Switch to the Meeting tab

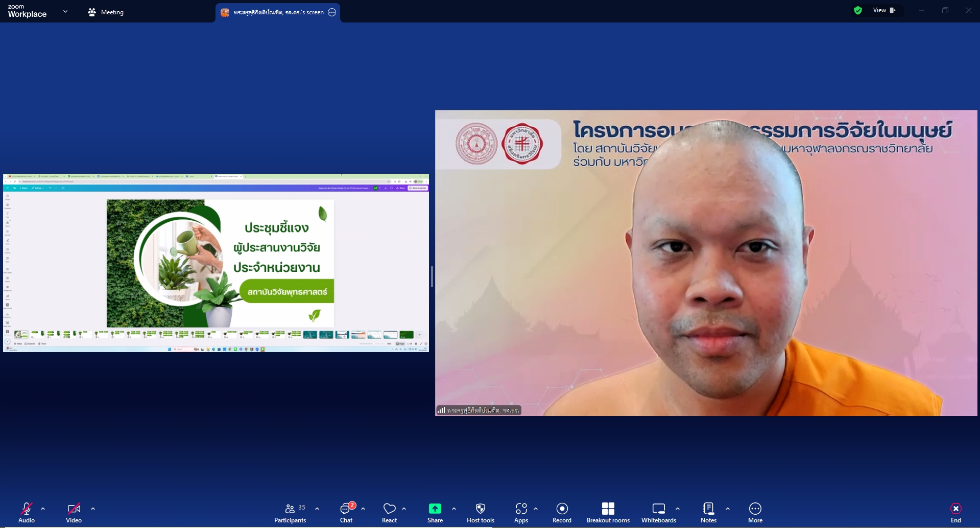[106, 12]
